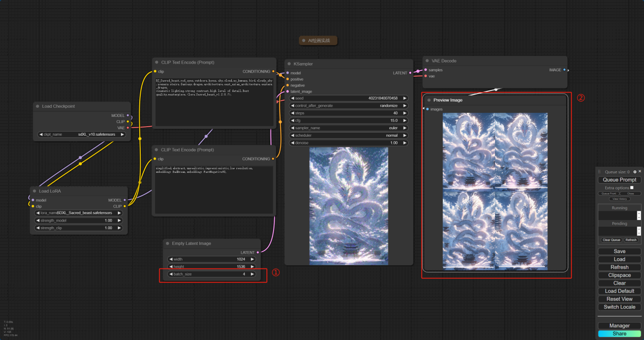Increase height with its right arrow
The height and width of the screenshot is (340, 644).
click(252, 266)
